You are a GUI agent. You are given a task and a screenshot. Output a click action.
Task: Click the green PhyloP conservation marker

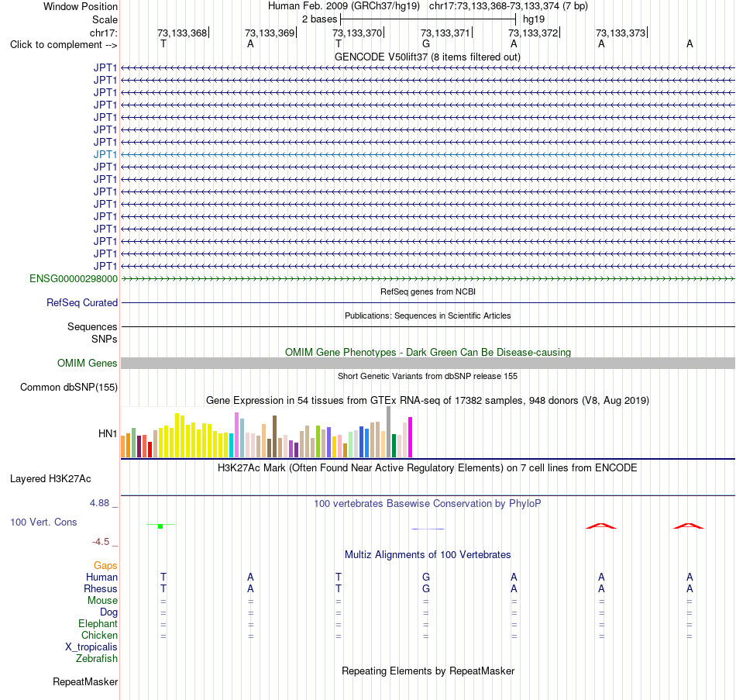click(160, 526)
